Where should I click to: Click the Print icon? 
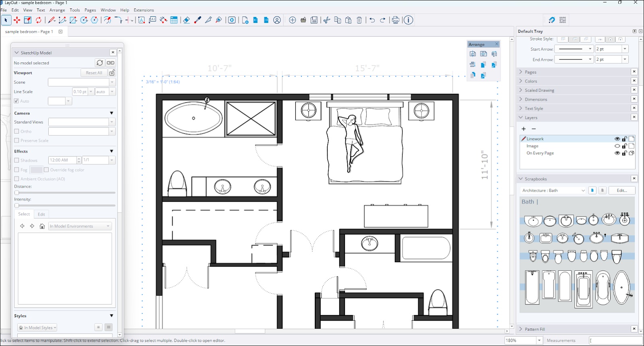(x=396, y=20)
